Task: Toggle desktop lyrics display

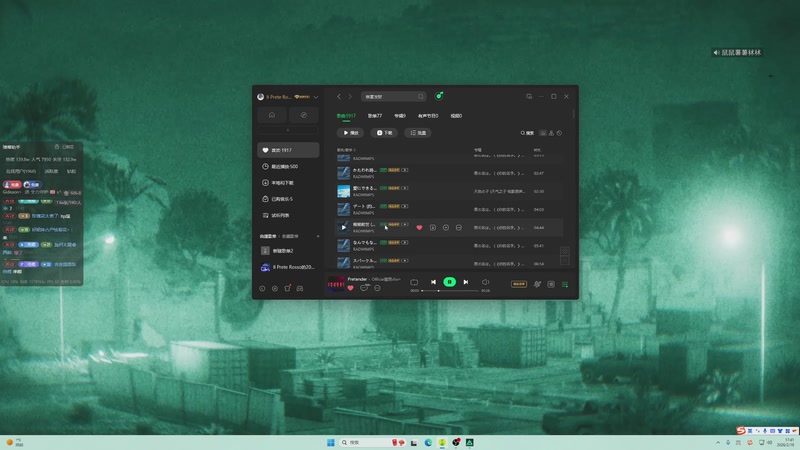Action: [x=551, y=284]
